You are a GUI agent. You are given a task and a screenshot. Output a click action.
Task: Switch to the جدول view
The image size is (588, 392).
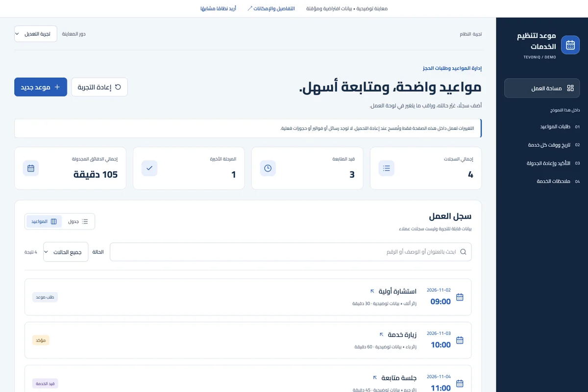[x=78, y=221]
